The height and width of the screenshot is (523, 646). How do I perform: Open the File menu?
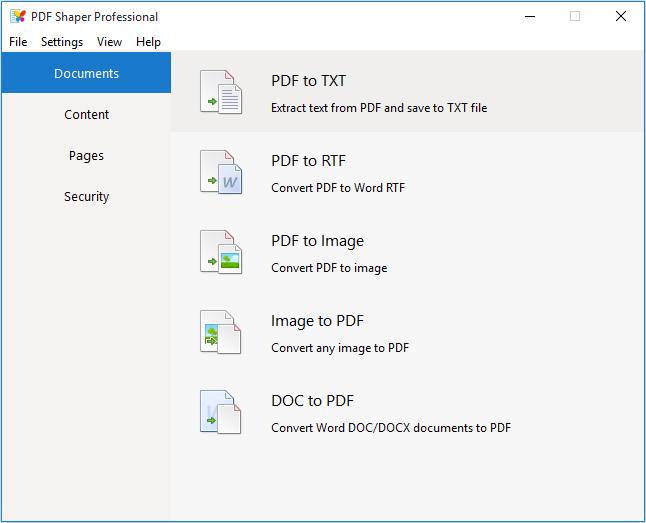pos(18,42)
